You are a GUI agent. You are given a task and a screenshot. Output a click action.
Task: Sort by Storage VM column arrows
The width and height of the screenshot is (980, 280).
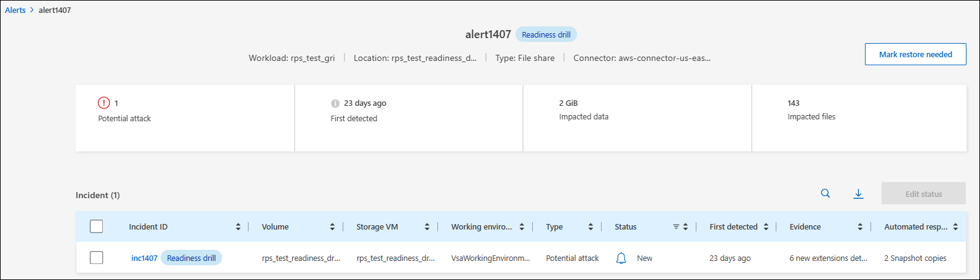click(427, 227)
